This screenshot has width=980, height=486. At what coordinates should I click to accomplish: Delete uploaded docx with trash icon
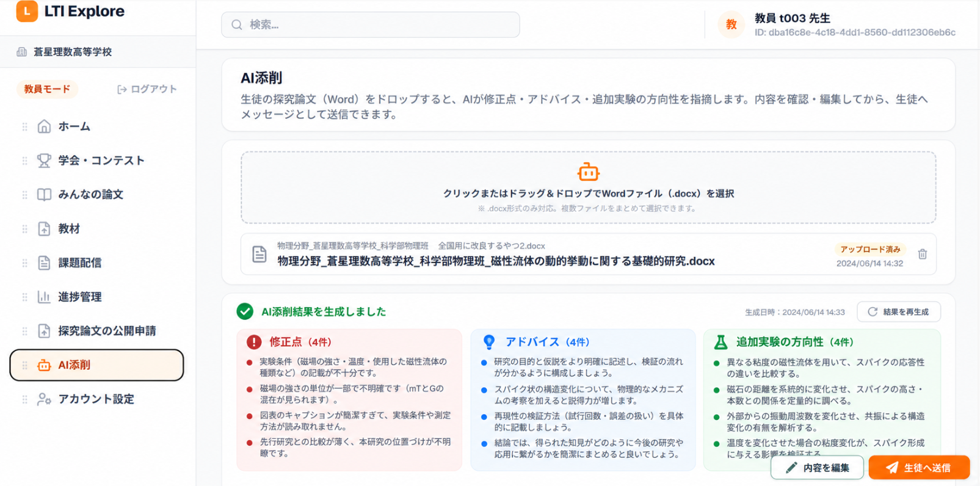pyautogui.click(x=922, y=254)
